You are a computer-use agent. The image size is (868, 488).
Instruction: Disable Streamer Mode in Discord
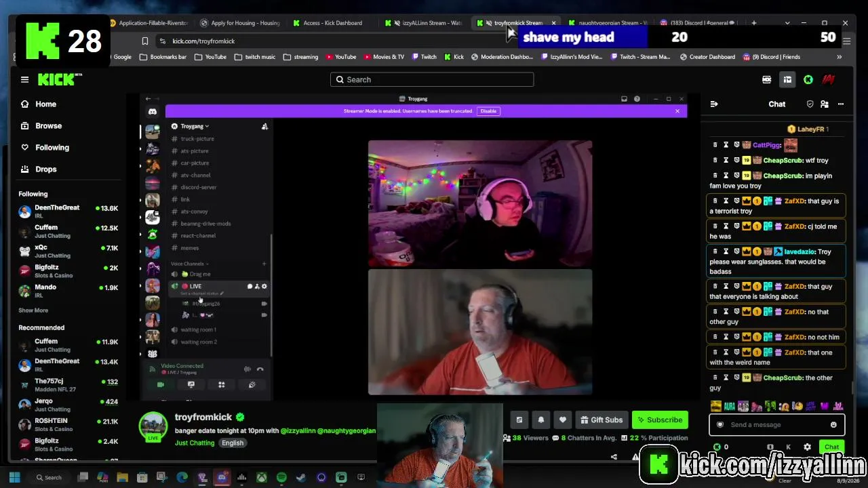click(488, 111)
